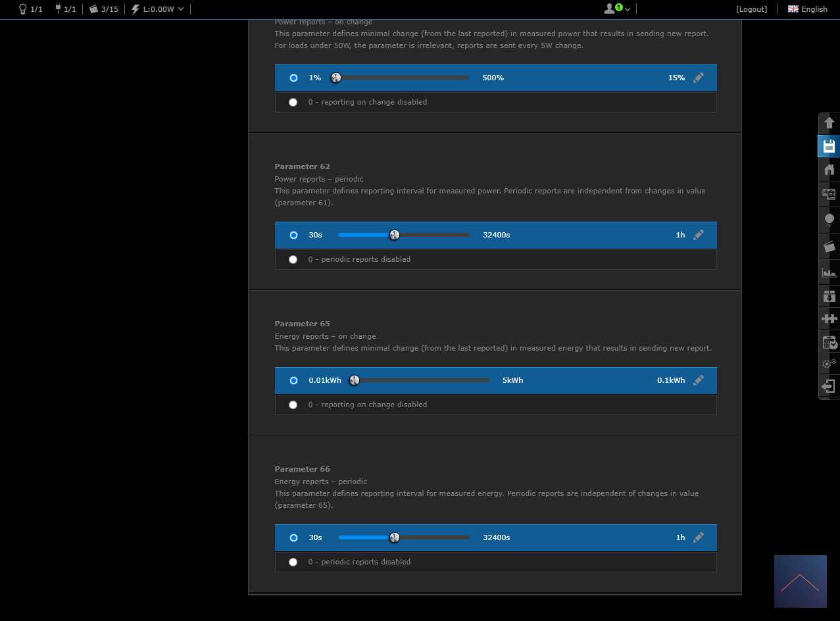This screenshot has height=621, width=840.
Task: Open the puzzle piece plugins icon
Action: click(829, 319)
